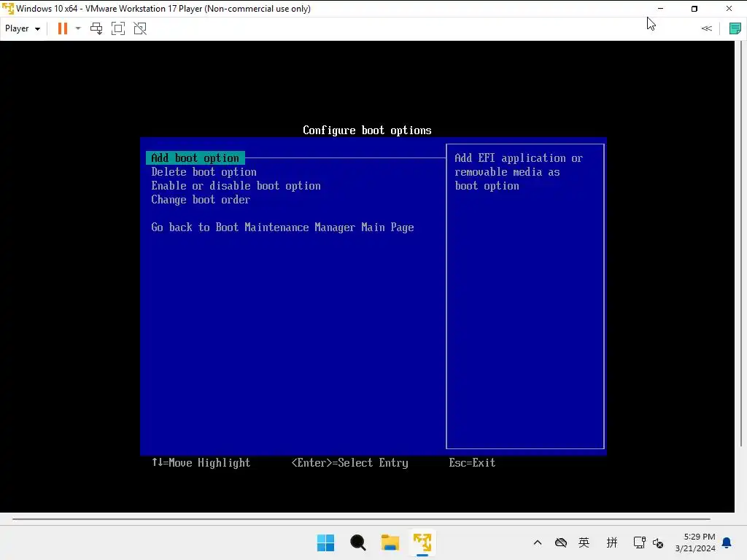This screenshot has height=560, width=747.
Task: Close the VMware Player window
Action: (x=729, y=9)
